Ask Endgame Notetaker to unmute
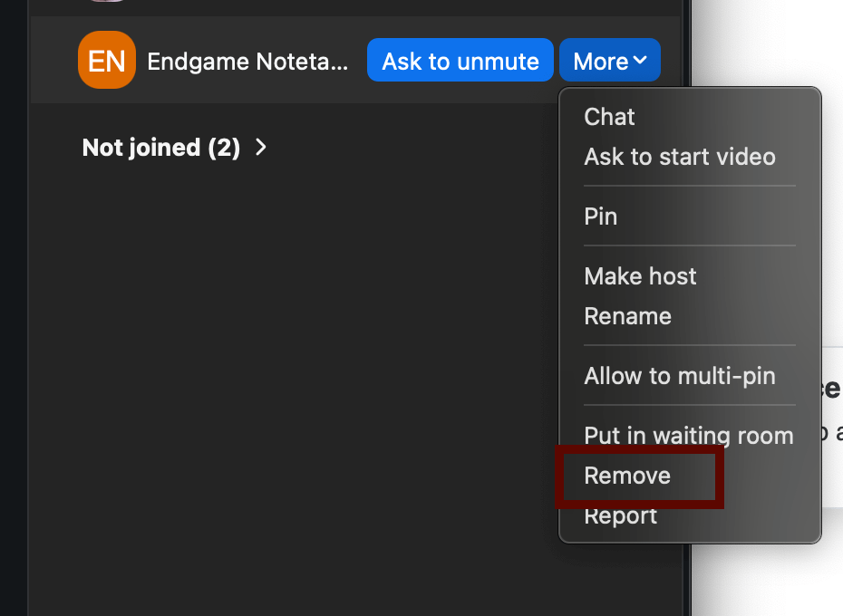Viewport: 843px width, 616px height. [460, 60]
